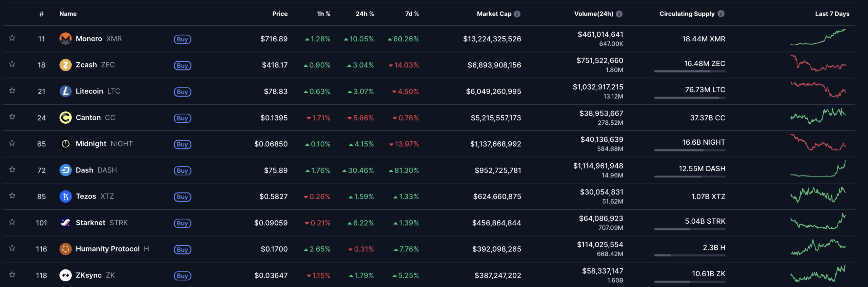Screen dimensions: 868x287
Task: Click the Humanity Protocol coin logo
Action: 65,249
